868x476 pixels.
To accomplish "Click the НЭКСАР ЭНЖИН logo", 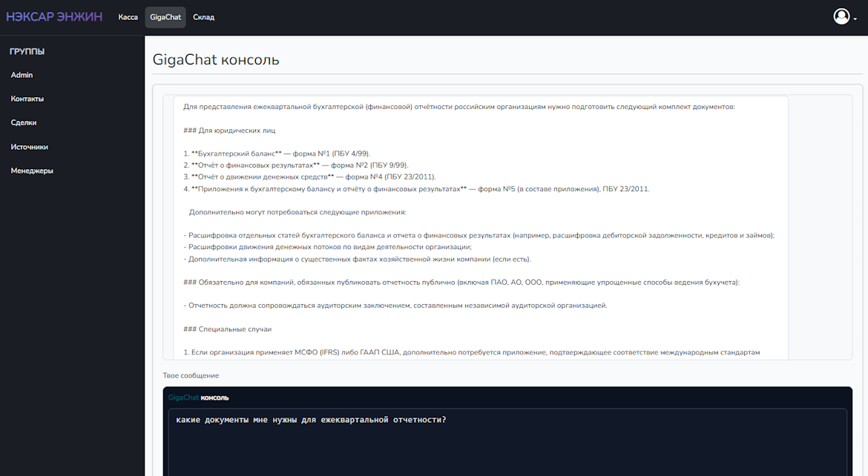I will click(54, 17).
